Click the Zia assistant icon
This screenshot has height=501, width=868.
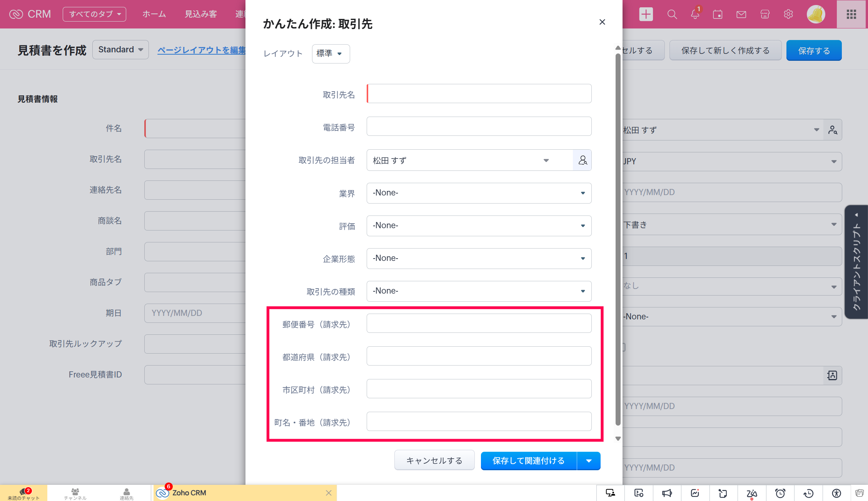(751, 493)
